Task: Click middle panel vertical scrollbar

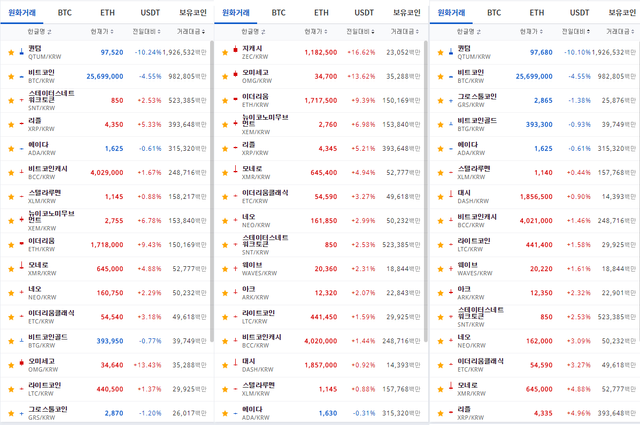Action: pos(426,191)
